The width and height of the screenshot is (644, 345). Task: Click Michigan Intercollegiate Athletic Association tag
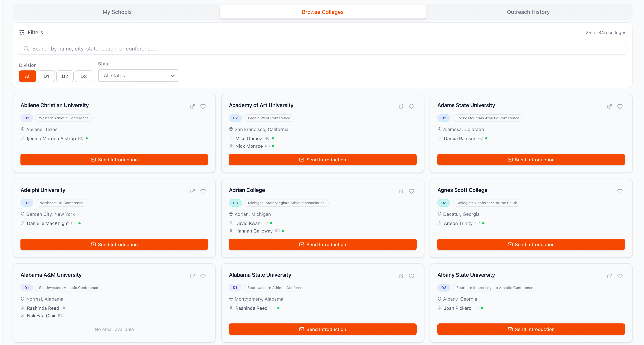(x=286, y=203)
